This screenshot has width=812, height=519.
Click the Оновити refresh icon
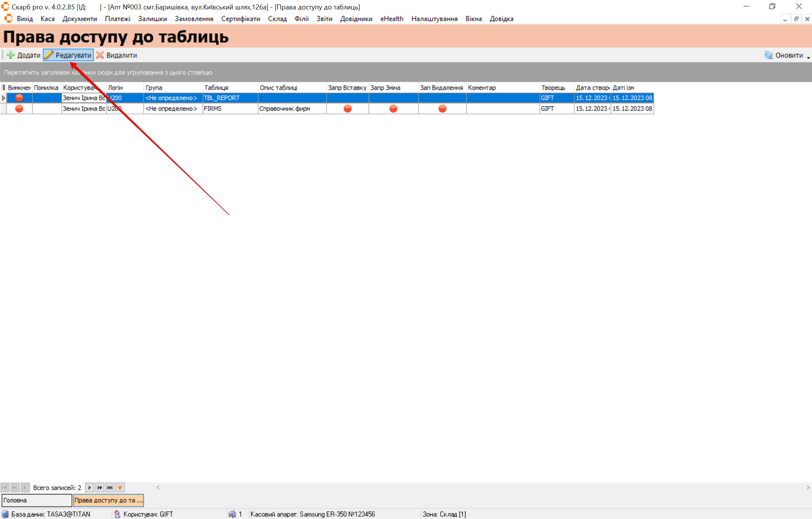(768, 55)
